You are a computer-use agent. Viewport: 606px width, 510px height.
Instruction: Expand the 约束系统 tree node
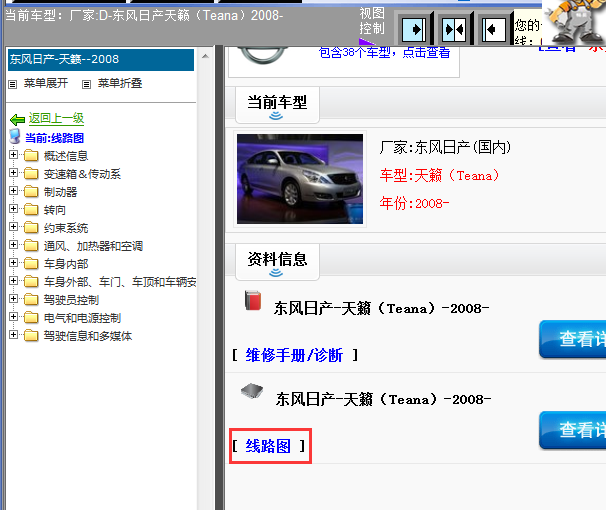pyautogui.click(x=14, y=226)
